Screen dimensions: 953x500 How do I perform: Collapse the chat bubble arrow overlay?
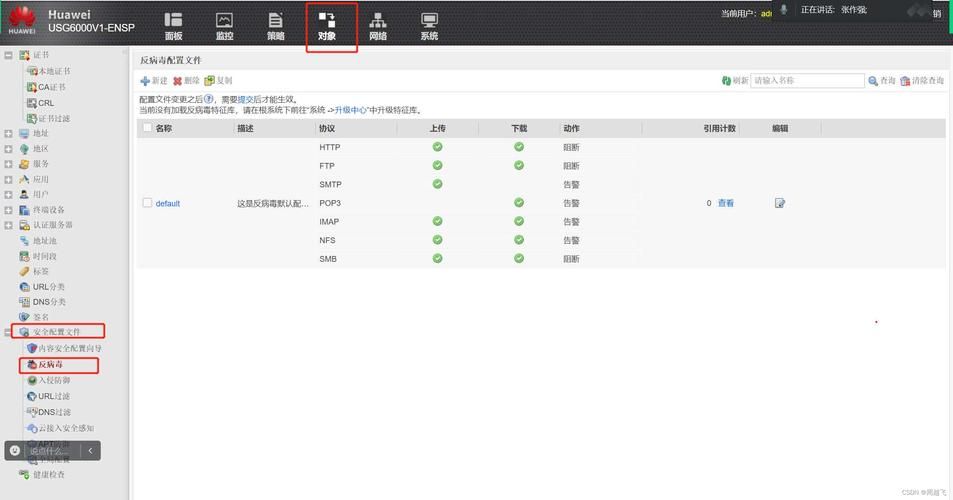[x=90, y=450]
